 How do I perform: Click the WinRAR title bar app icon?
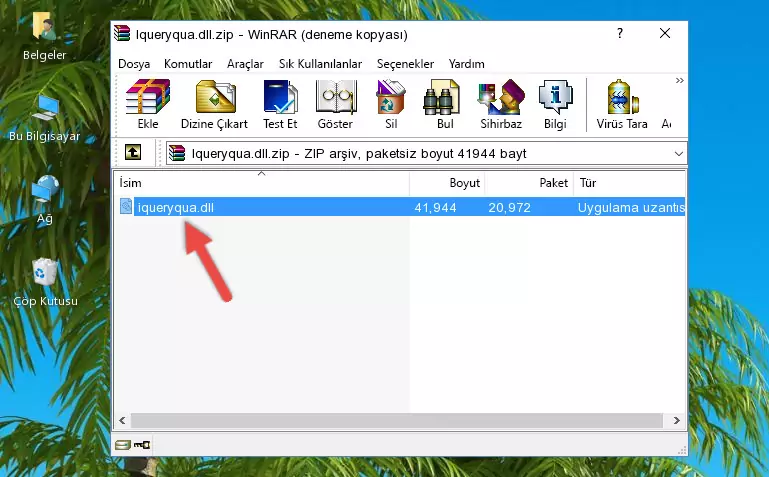click(x=122, y=33)
